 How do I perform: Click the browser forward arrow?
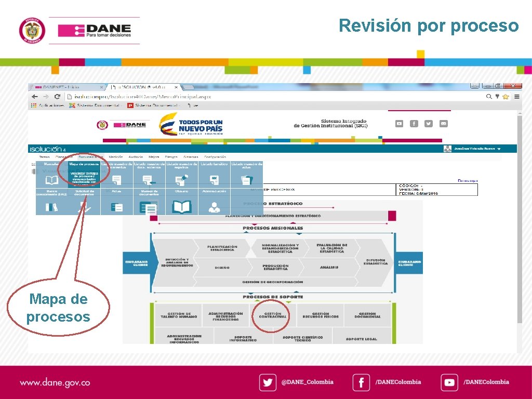tap(46, 96)
